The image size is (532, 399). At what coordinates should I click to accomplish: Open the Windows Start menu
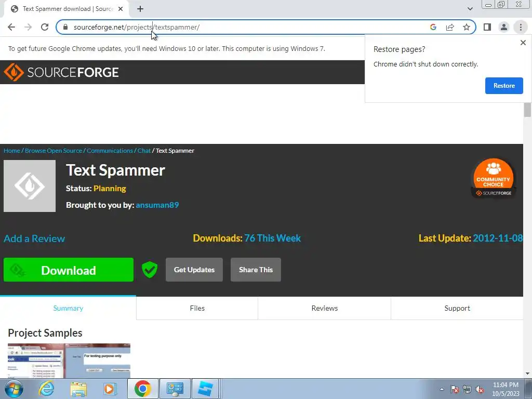(x=14, y=389)
